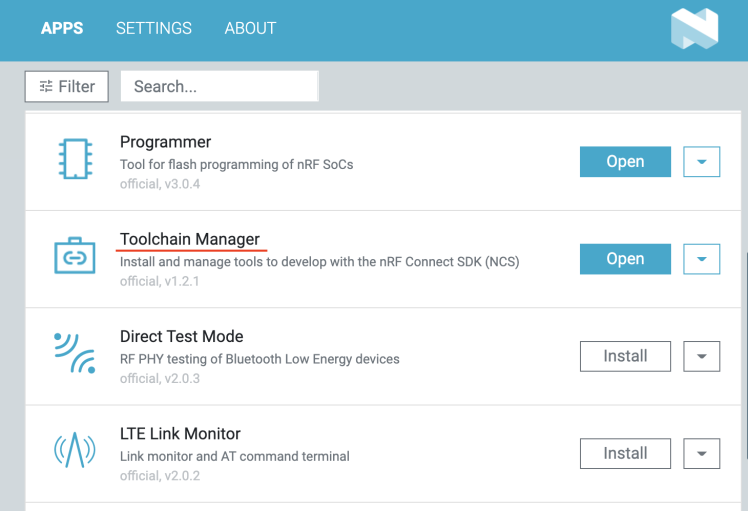
Task: Install LTE Link Monitor
Action: [625, 453]
